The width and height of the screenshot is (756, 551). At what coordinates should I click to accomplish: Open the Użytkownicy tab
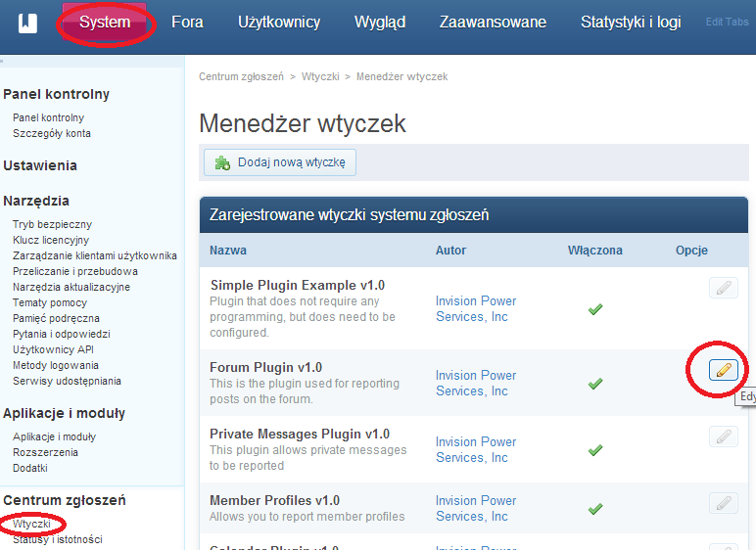[x=279, y=23]
